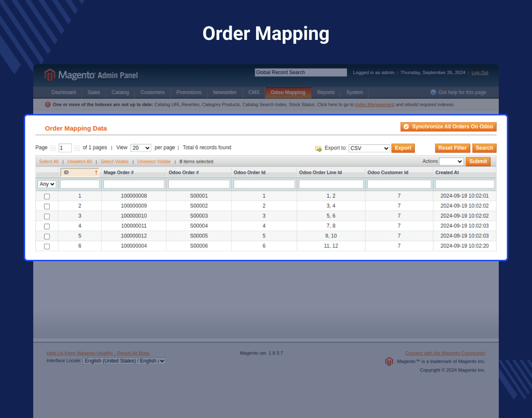Screen dimensions: 532x418
Task: Open the Promotions menu
Action: coord(189,92)
